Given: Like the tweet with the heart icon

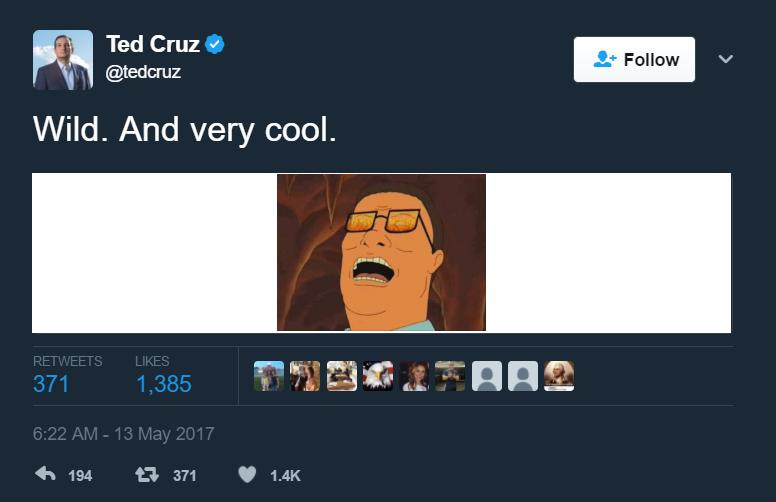Looking at the screenshot, I should click(x=247, y=475).
